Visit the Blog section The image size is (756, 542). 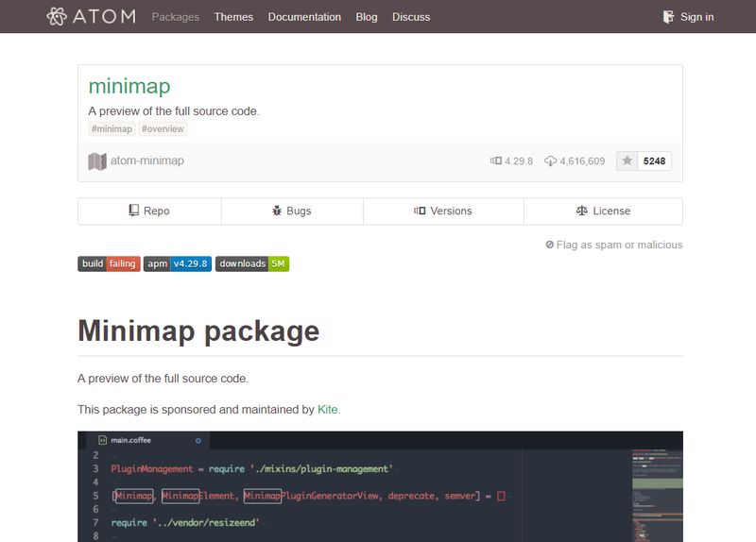click(x=367, y=17)
